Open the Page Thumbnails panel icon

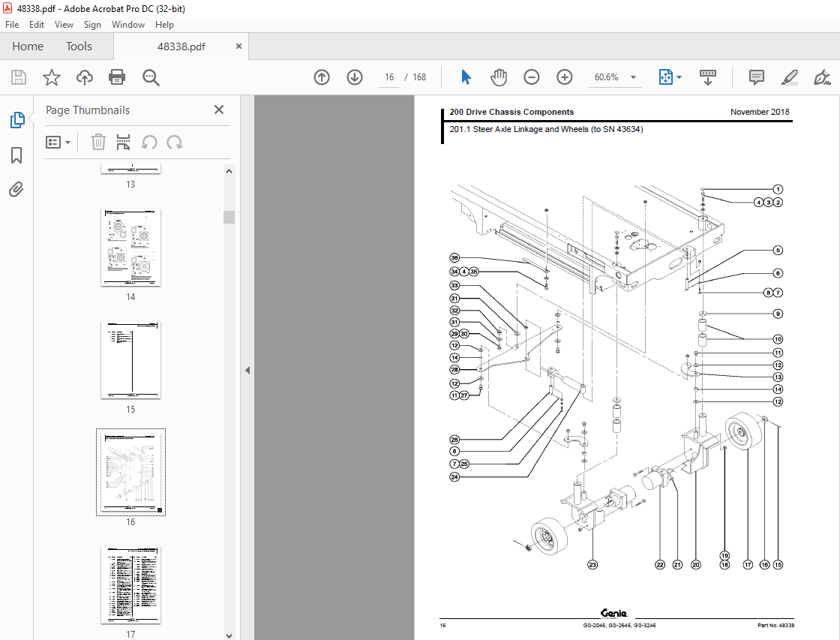pyautogui.click(x=17, y=120)
